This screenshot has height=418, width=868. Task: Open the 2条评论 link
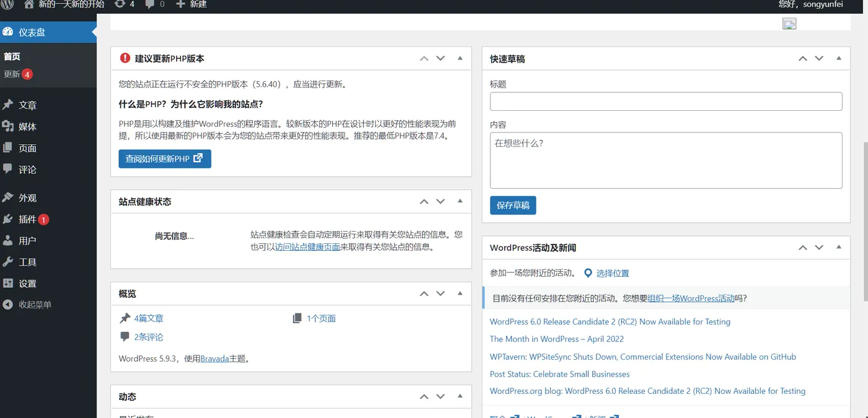(149, 337)
